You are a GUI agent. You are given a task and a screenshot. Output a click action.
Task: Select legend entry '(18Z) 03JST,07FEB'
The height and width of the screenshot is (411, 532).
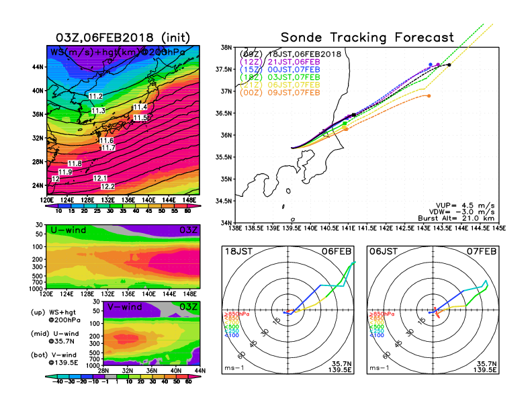(x=280, y=77)
